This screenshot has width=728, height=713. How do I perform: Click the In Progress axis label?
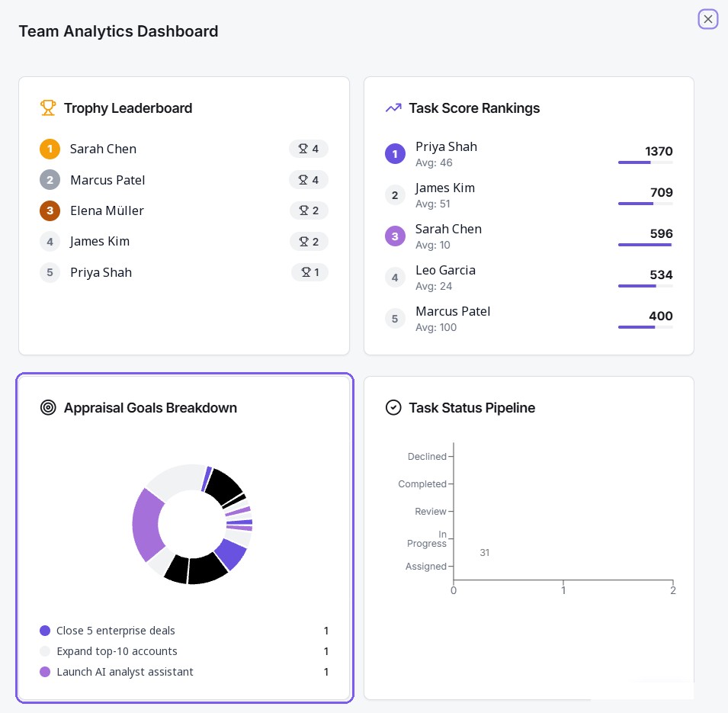pos(427,539)
